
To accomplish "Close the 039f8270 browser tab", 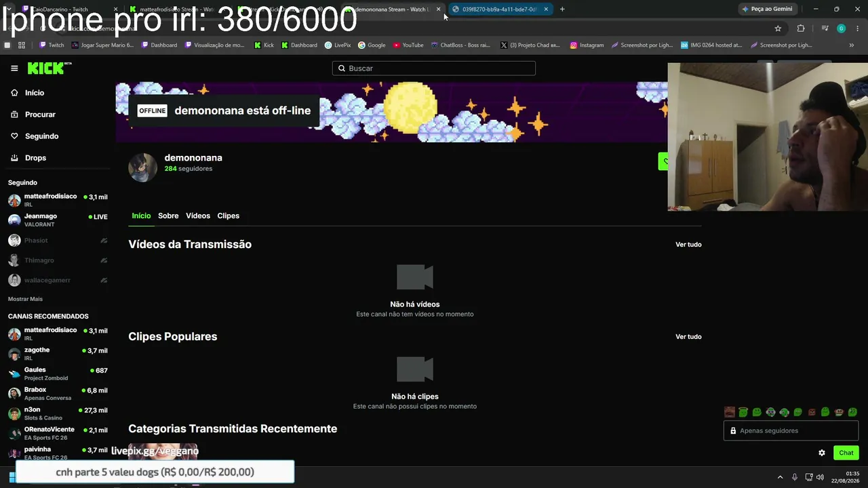I will coord(546,9).
